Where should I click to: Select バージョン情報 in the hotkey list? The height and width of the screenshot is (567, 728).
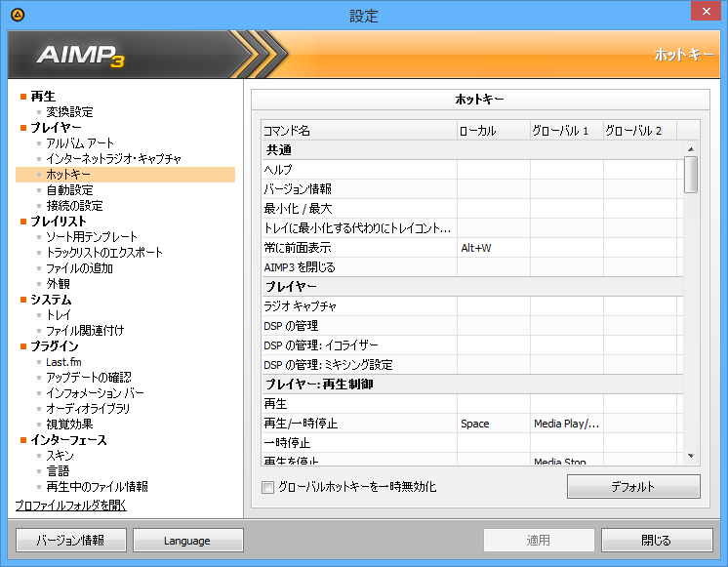point(472,189)
